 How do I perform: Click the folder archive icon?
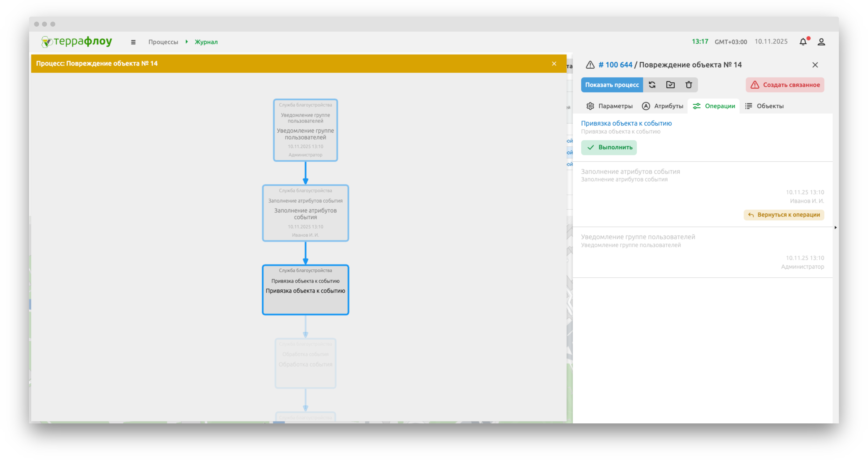[x=670, y=85]
